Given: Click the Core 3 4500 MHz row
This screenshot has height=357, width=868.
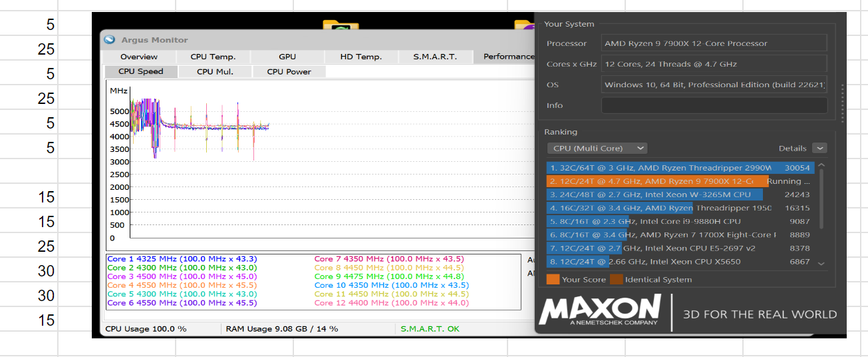Looking at the screenshot, I should click(x=182, y=276).
